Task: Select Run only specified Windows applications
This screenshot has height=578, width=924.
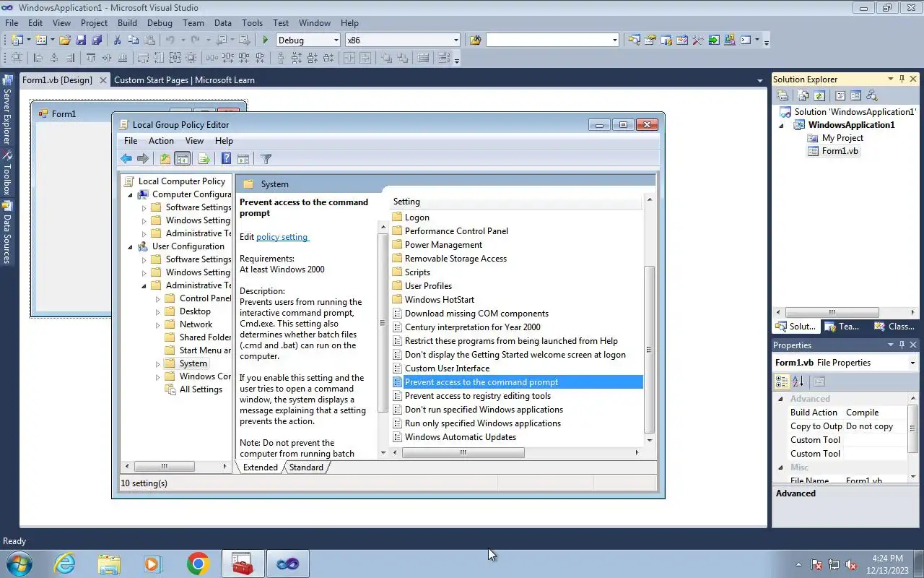Action: pos(483,423)
